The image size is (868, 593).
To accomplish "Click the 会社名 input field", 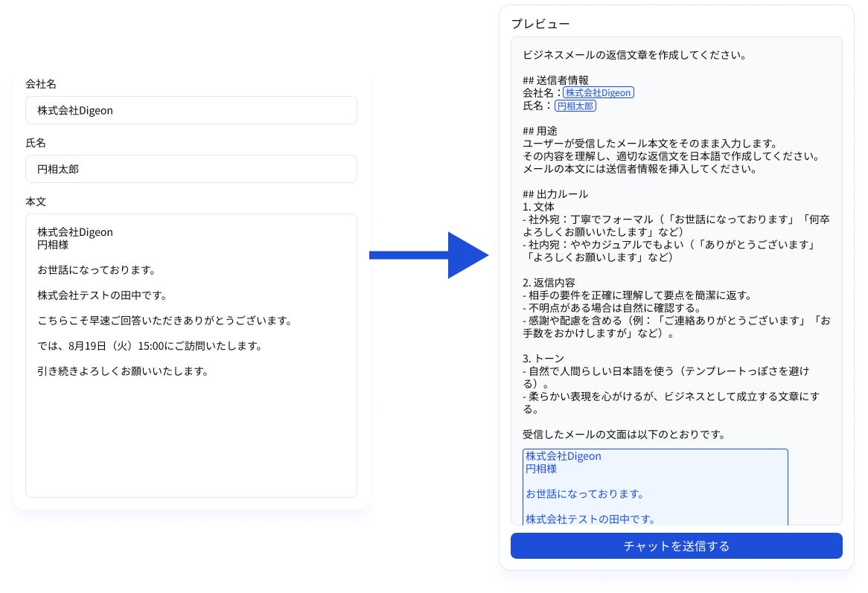I will 191,109.
